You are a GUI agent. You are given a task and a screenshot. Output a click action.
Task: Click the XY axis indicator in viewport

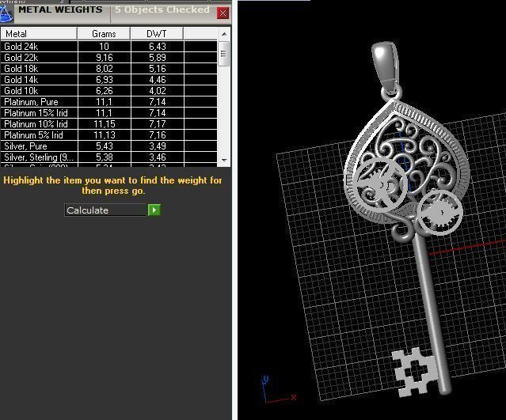(x=276, y=391)
